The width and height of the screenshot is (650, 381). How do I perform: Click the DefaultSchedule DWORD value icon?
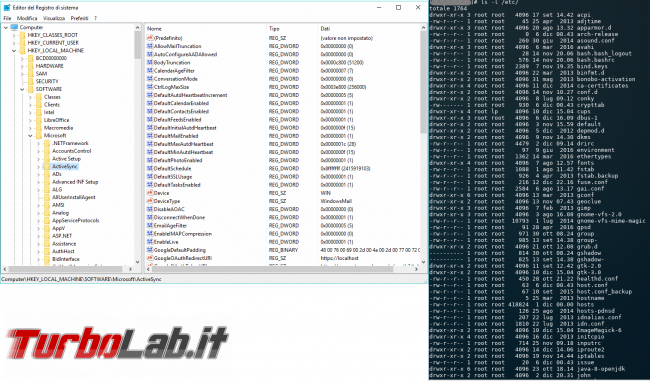tap(150, 168)
